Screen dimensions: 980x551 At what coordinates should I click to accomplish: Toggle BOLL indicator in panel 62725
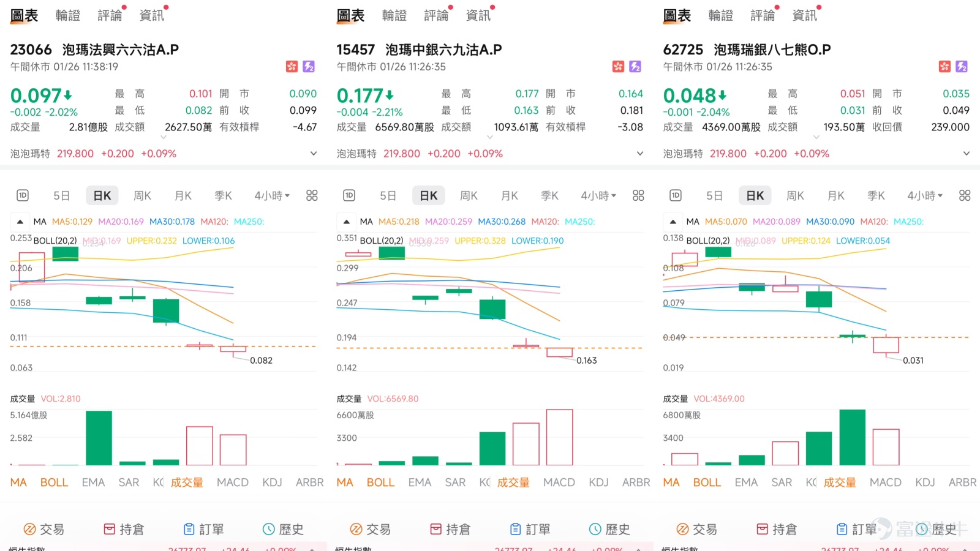point(707,482)
